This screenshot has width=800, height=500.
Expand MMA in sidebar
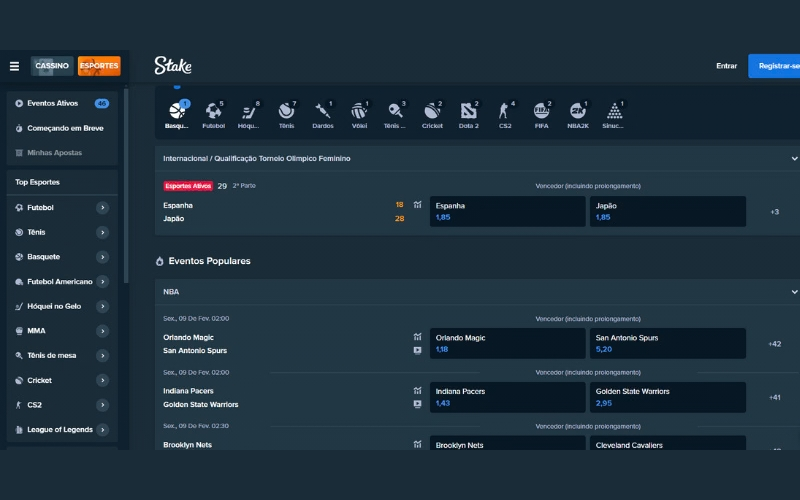click(103, 331)
